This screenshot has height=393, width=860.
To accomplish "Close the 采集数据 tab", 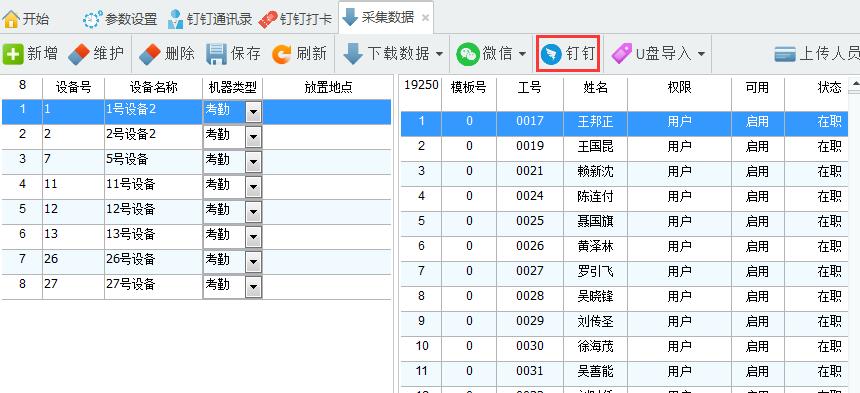I will 426,18.
